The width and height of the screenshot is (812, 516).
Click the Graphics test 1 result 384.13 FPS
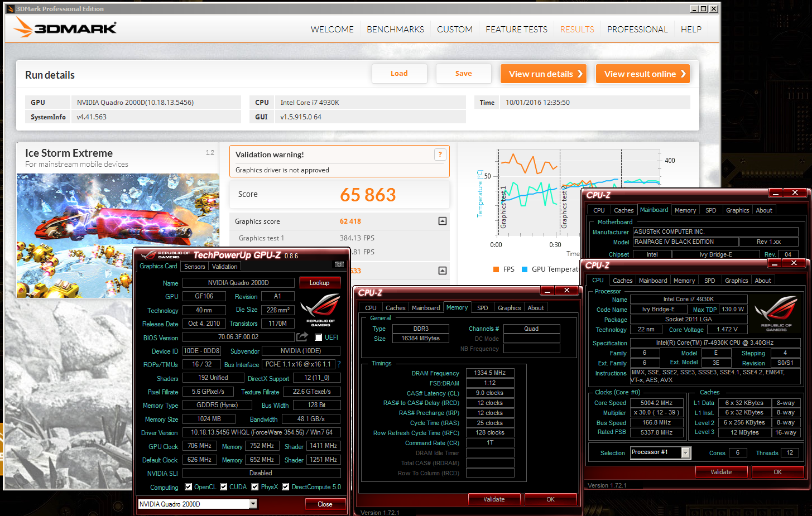click(357, 238)
